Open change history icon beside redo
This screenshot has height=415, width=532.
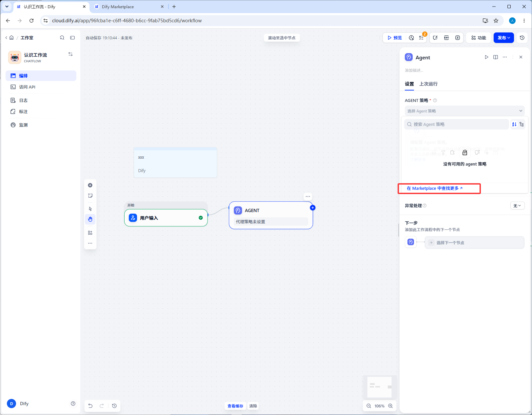(114, 406)
